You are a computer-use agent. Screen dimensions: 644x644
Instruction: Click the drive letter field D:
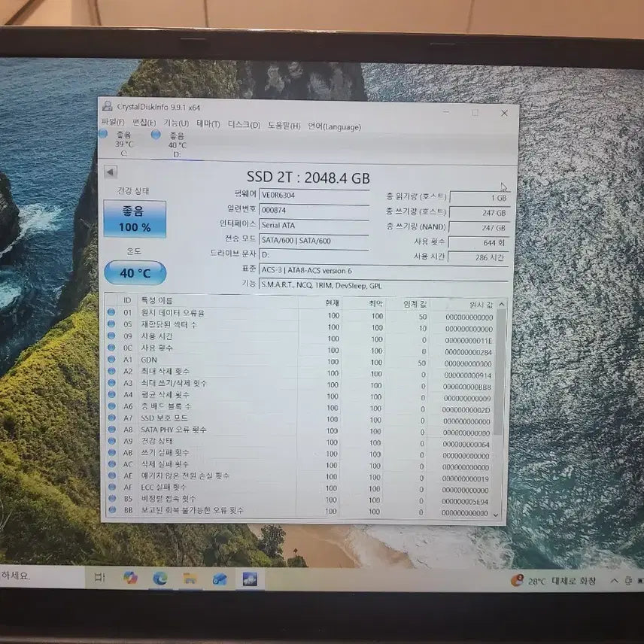tap(314, 255)
